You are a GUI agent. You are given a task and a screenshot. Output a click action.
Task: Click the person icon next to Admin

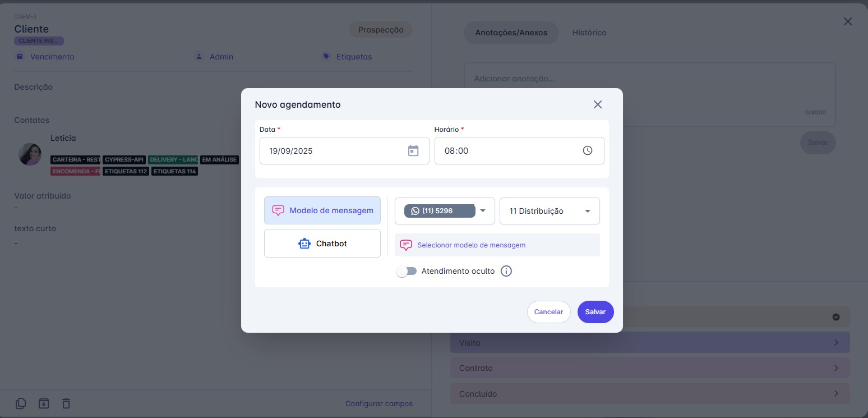pos(198,56)
